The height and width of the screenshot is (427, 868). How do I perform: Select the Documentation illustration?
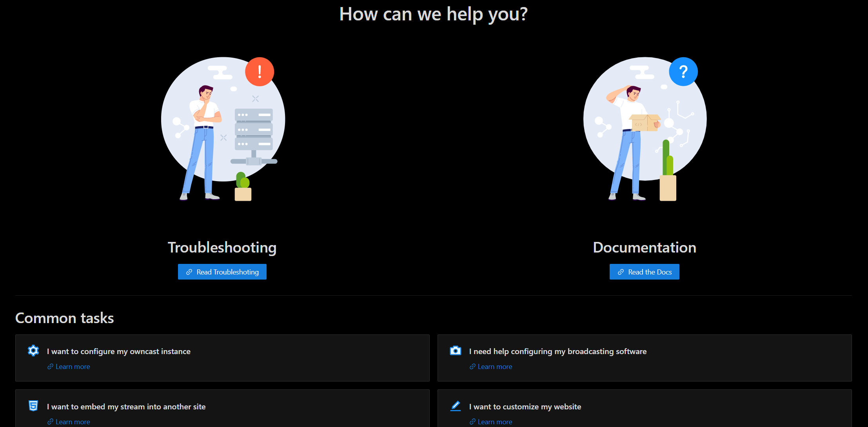[645, 129]
